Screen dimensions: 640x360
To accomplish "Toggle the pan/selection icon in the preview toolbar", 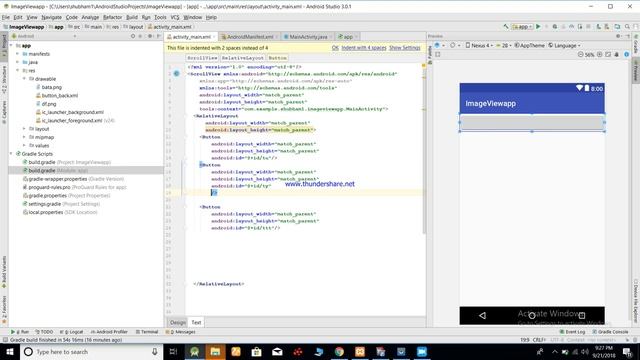I will pyautogui.click(x=438, y=54).
